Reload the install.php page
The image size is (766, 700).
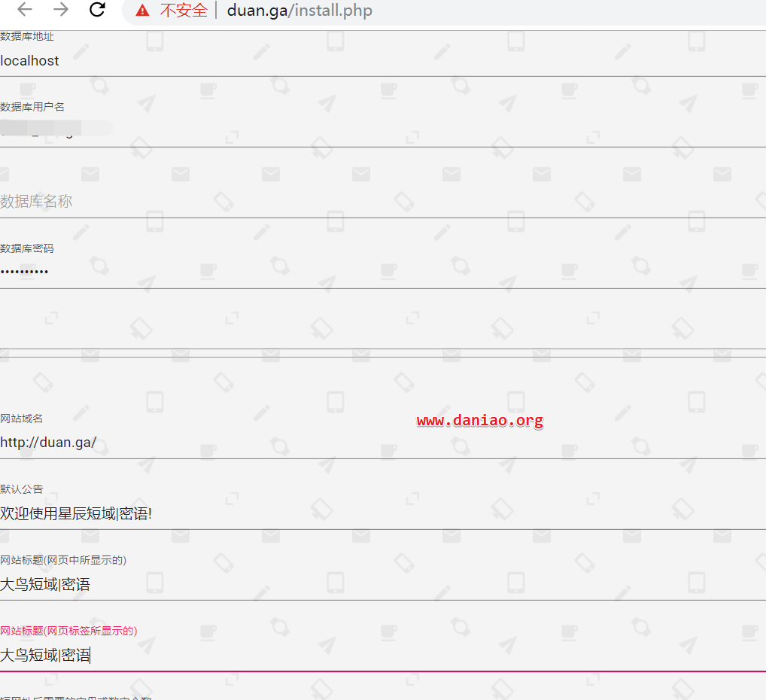click(x=97, y=11)
